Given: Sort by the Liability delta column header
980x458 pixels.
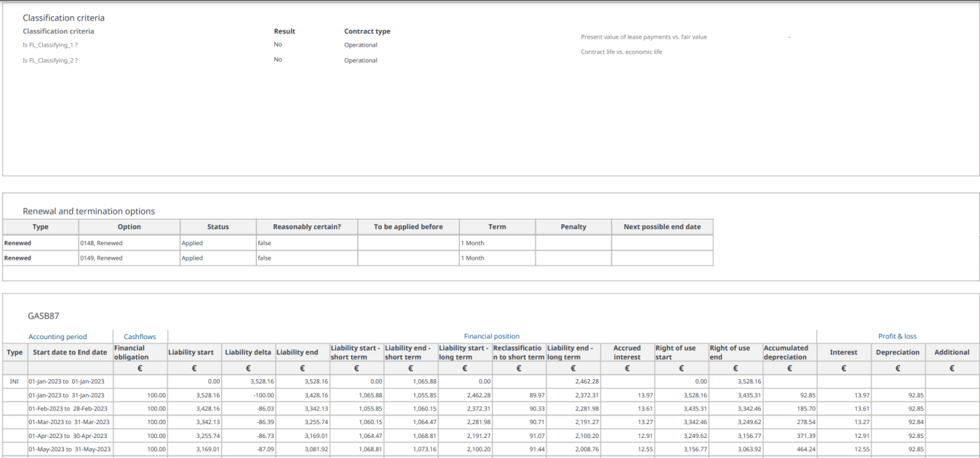Looking at the screenshot, I should (x=248, y=352).
